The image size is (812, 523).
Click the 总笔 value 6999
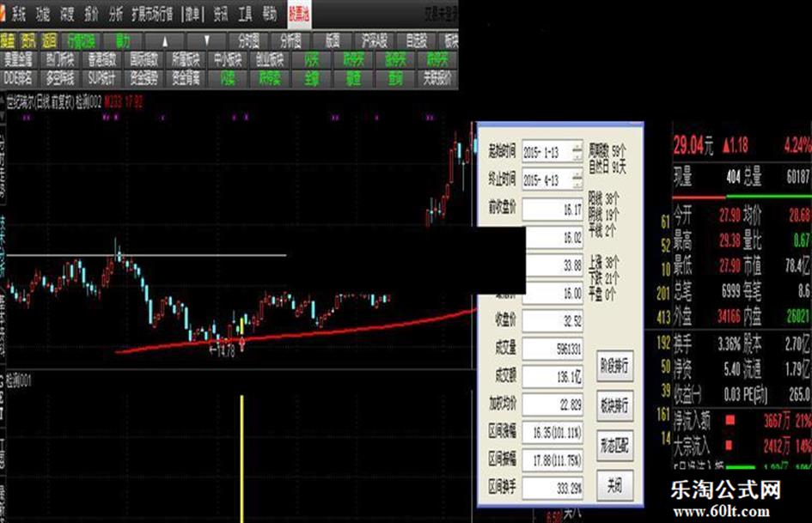coord(730,291)
